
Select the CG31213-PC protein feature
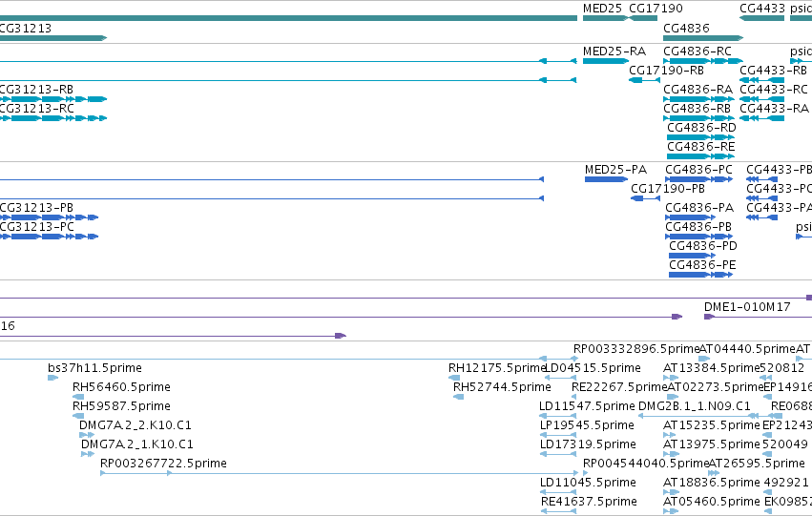click(49, 237)
